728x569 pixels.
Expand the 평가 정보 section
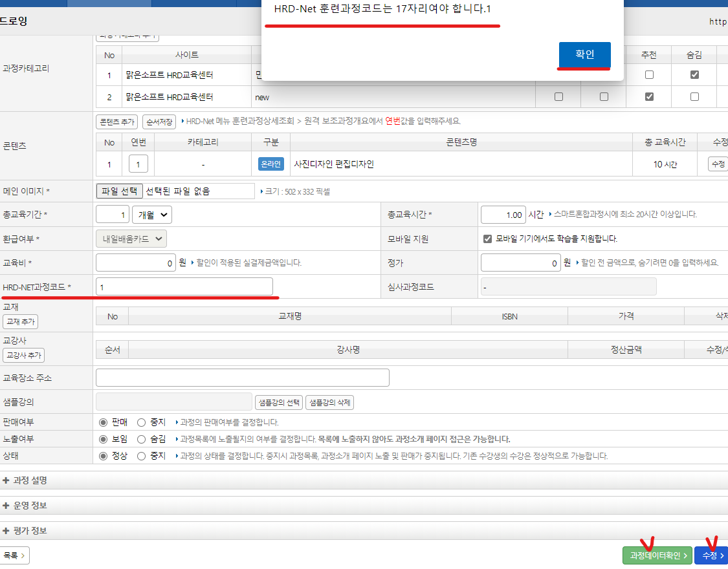click(x=26, y=530)
